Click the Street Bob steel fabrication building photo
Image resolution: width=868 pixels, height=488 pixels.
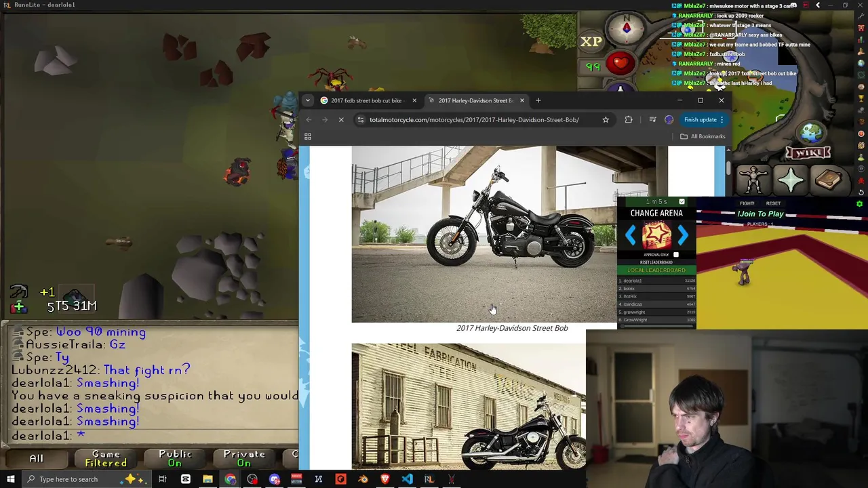[x=469, y=406]
